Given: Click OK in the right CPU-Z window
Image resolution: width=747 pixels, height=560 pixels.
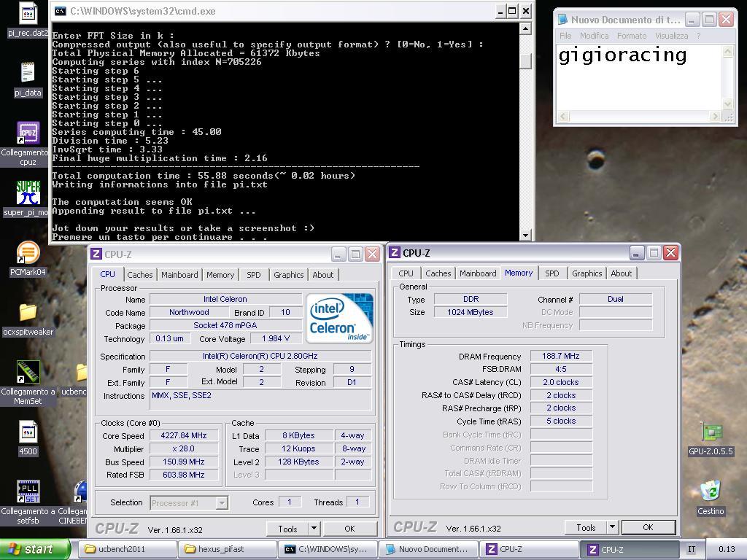Looking at the screenshot, I should click(x=648, y=527).
